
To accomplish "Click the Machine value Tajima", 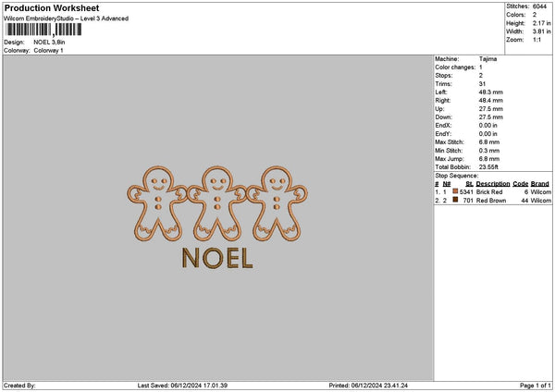I will click(x=487, y=59).
